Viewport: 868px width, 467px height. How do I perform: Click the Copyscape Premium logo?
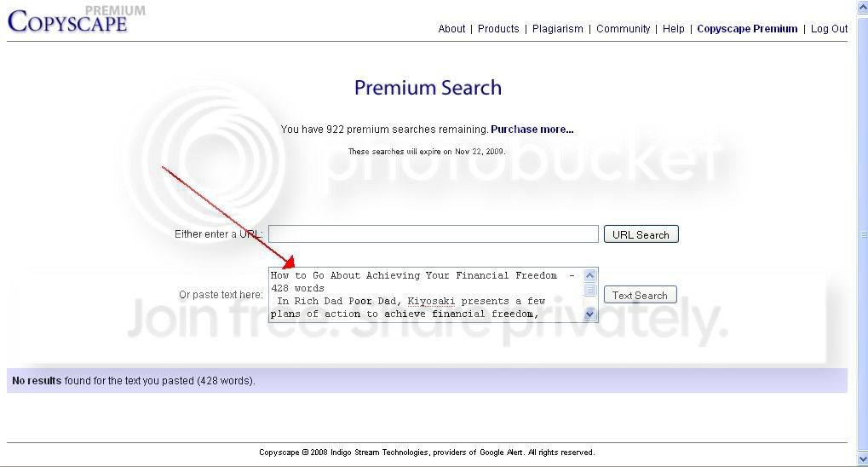[x=77, y=19]
